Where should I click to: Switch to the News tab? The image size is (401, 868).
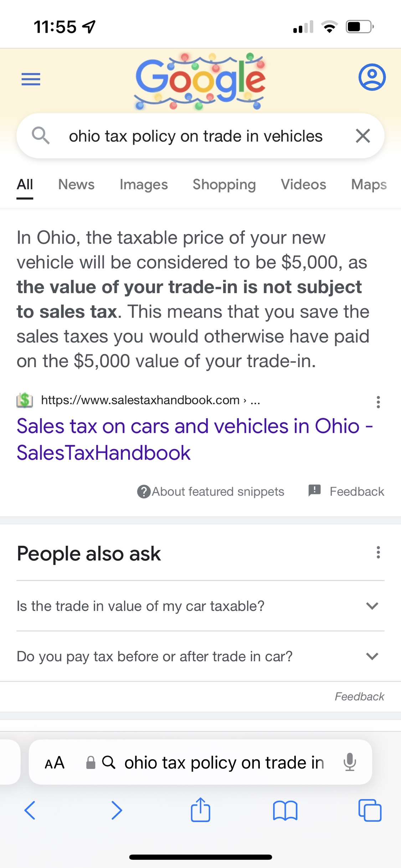[76, 185]
